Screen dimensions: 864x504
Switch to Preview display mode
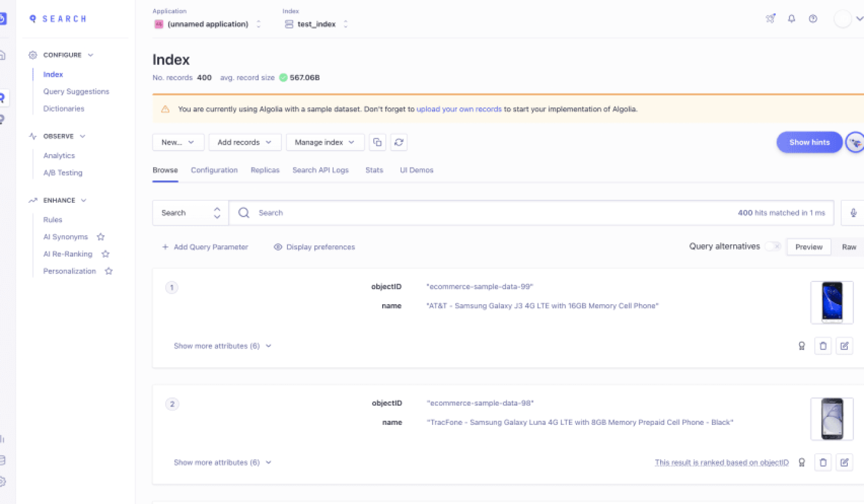[x=809, y=247]
